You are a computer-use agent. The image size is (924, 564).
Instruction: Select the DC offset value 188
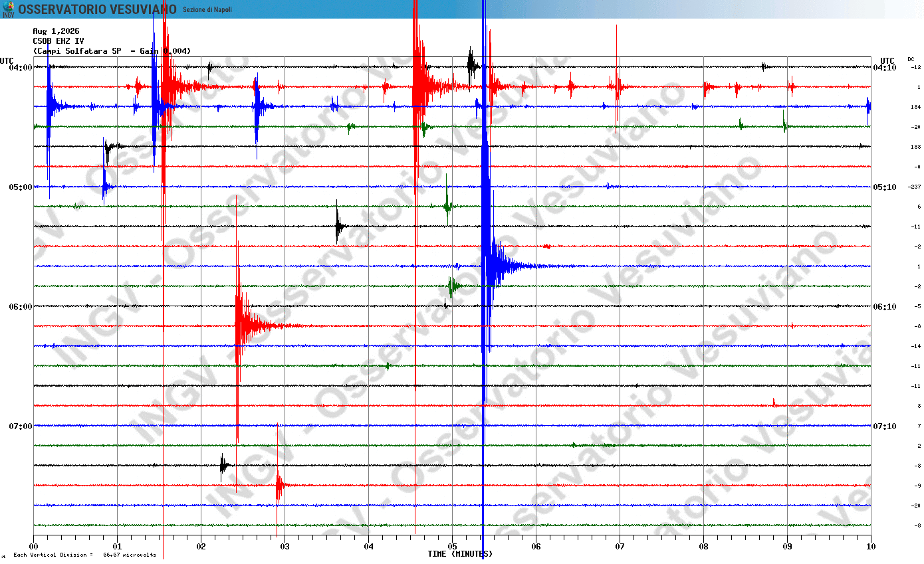(x=916, y=147)
